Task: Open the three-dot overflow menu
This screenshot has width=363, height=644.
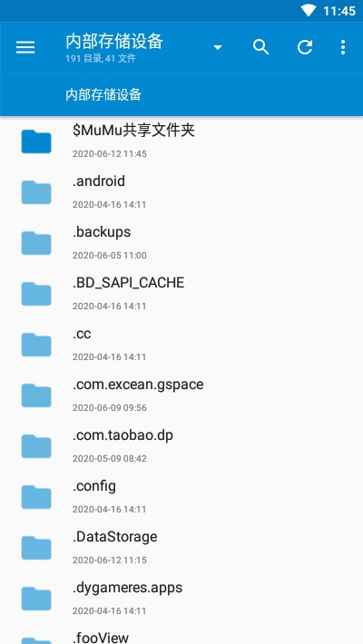Action: tap(343, 47)
